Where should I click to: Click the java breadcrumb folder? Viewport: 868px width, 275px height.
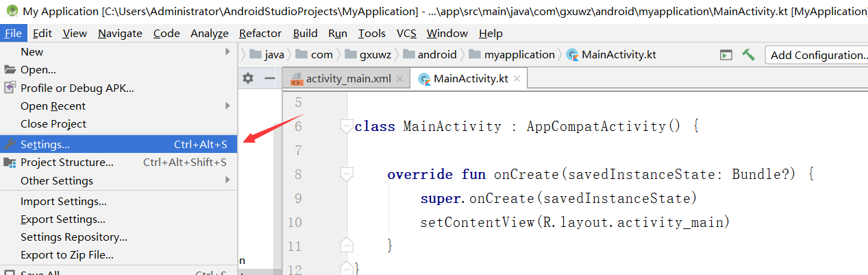point(267,54)
